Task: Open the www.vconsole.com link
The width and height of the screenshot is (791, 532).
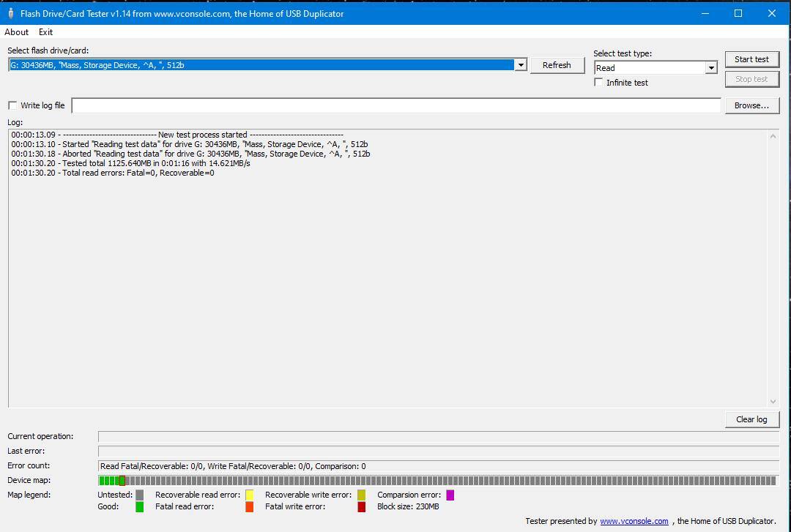Action: tap(634, 521)
